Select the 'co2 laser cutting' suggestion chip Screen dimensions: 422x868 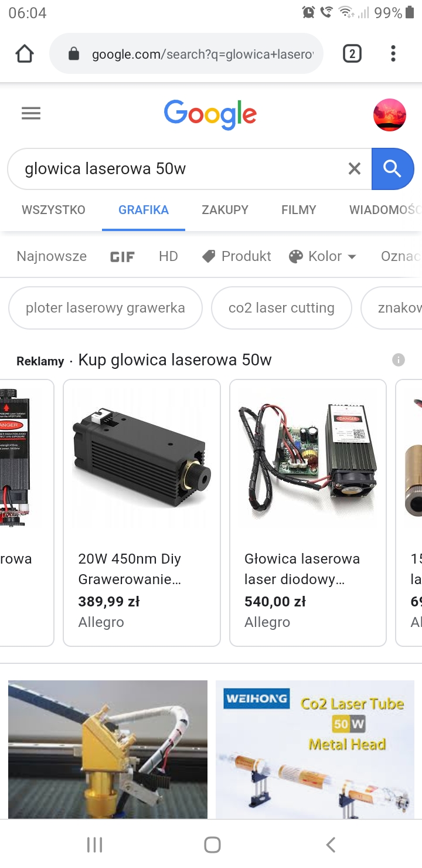[281, 308]
